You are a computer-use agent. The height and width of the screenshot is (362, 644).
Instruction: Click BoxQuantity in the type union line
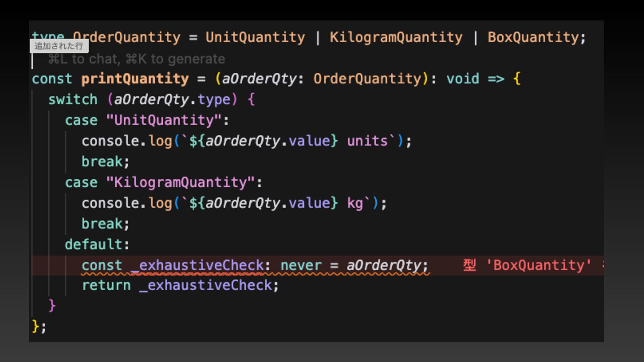(x=533, y=37)
